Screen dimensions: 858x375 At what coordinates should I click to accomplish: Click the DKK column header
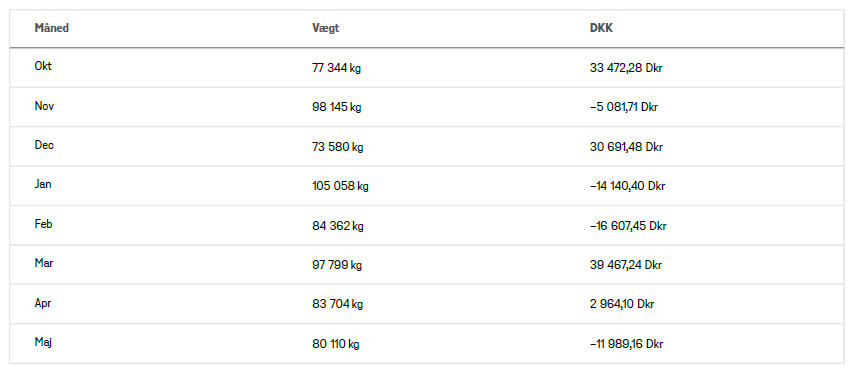pyautogui.click(x=601, y=28)
